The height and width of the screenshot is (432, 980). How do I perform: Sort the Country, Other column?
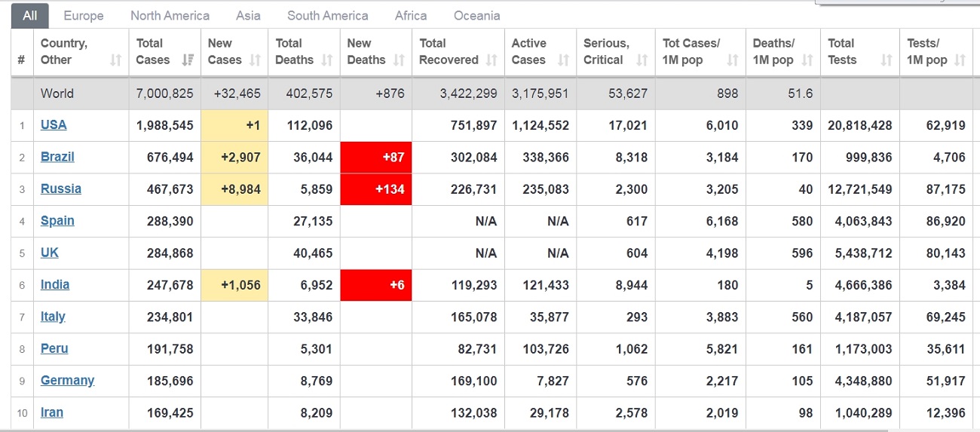(x=115, y=60)
